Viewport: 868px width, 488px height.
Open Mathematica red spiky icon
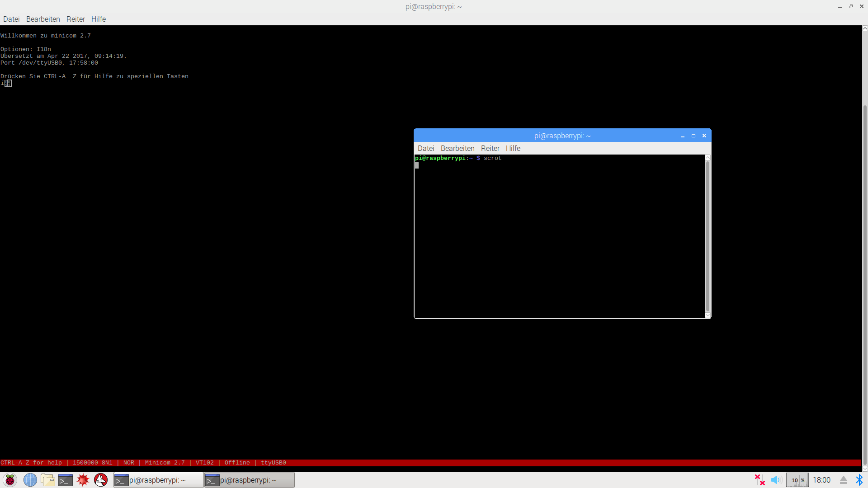[83, 480]
